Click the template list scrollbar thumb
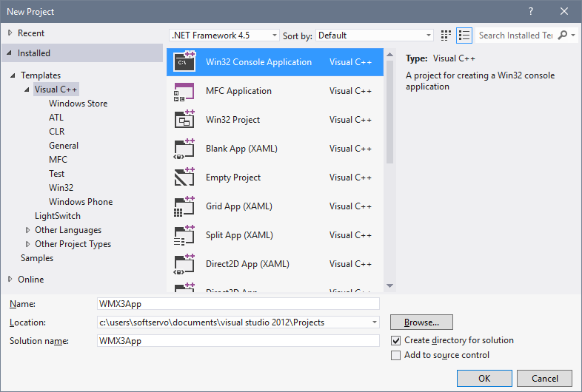Viewport: 582px width, 392px height. 389,112
